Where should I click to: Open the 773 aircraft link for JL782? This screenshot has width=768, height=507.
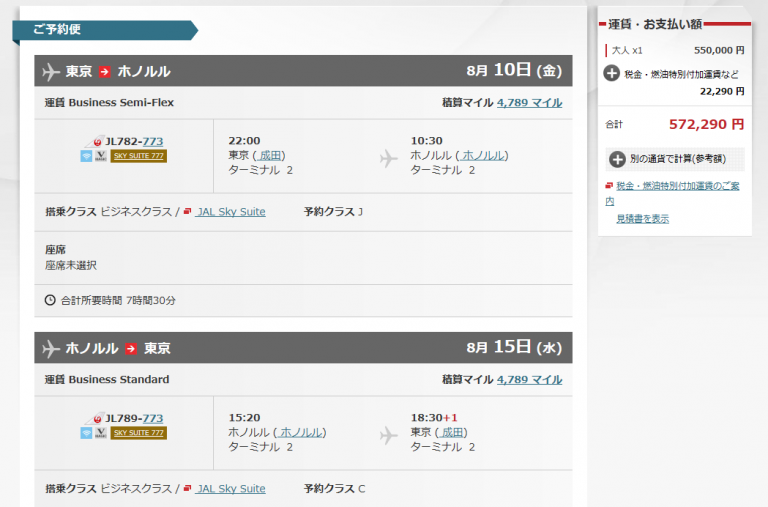tap(153, 141)
